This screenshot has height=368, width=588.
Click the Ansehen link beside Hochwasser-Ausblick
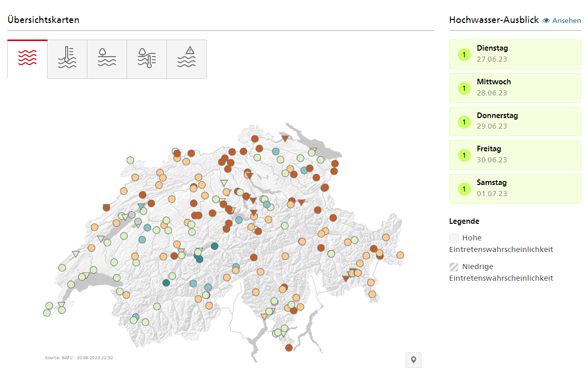(x=562, y=21)
